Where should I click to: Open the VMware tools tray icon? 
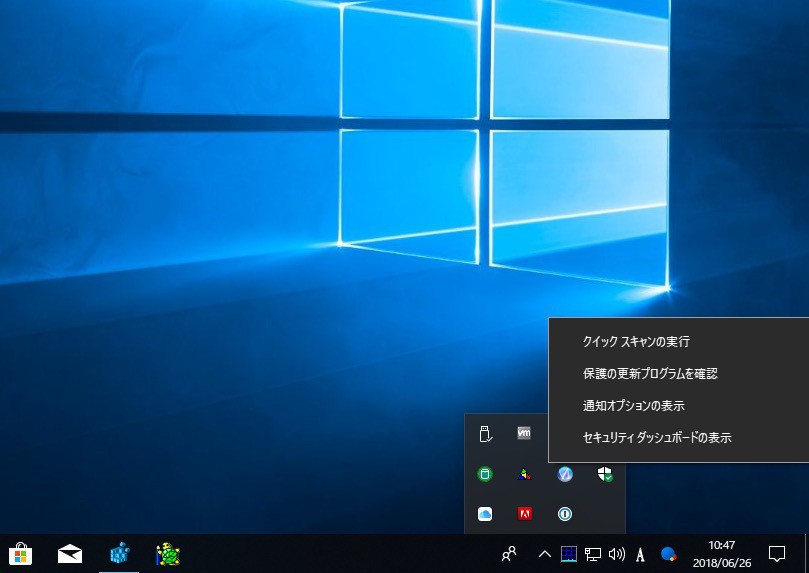524,434
